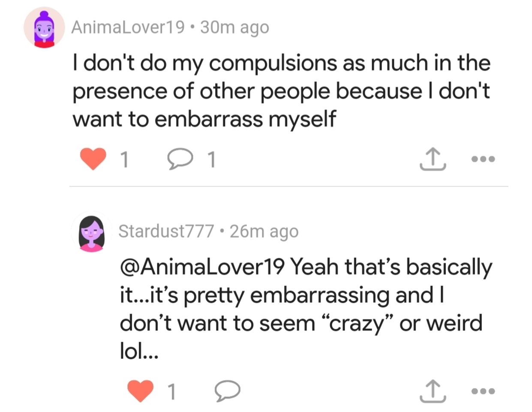The image size is (532, 412).
Task: Share AnimaLover19's comment
Action: (432, 159)
